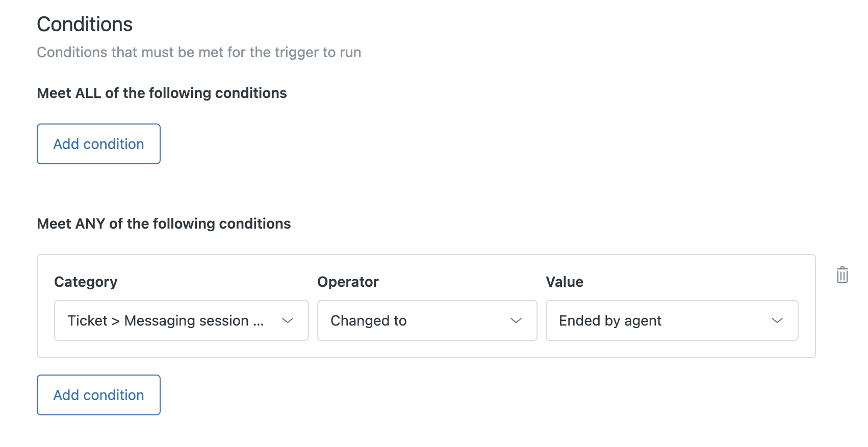Click the chevron arrow in Value dropdown
868x447 pixels.
pos(777,320)
